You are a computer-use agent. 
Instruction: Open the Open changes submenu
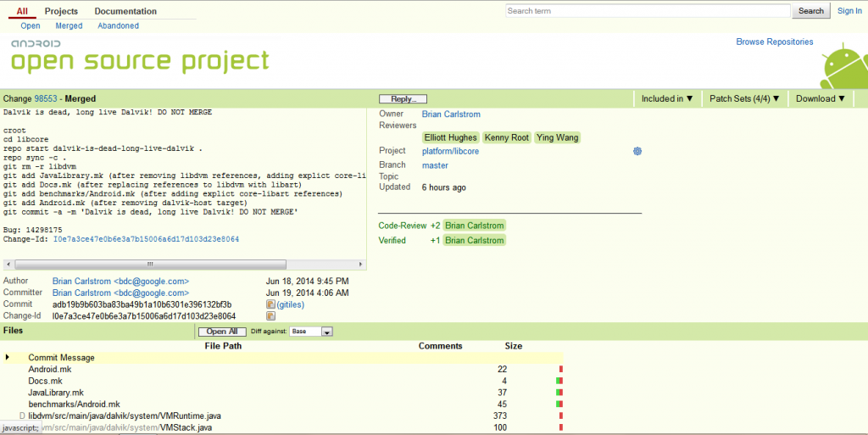click(31, 25)
